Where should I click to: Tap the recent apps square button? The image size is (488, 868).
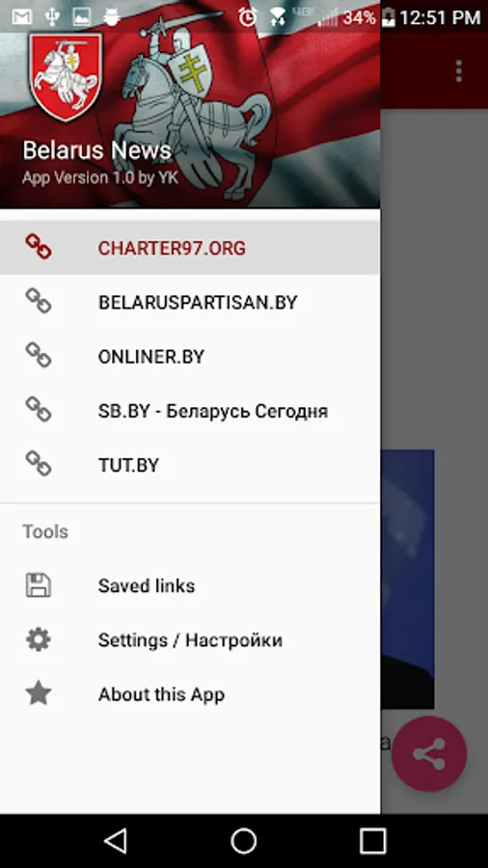[x=372, y=841]
